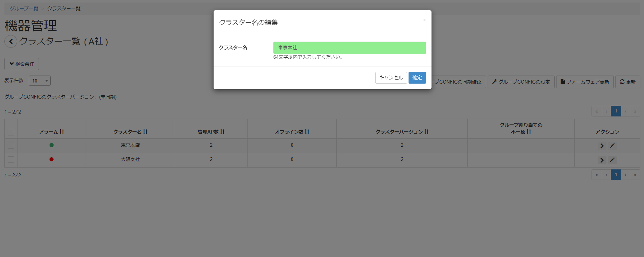644x257 pixels.
Task: Confirm the cluster name with 確定
Action: 417,78
